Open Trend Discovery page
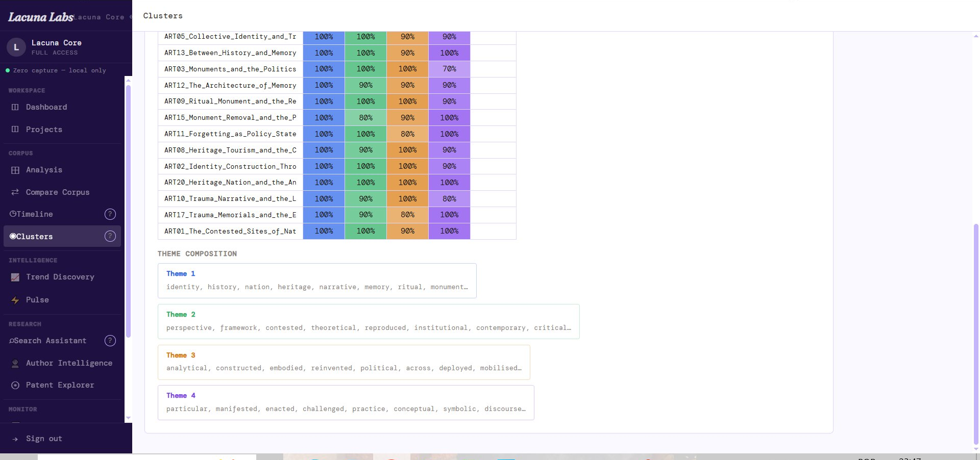The image size is (980, 460). (62, 277)
